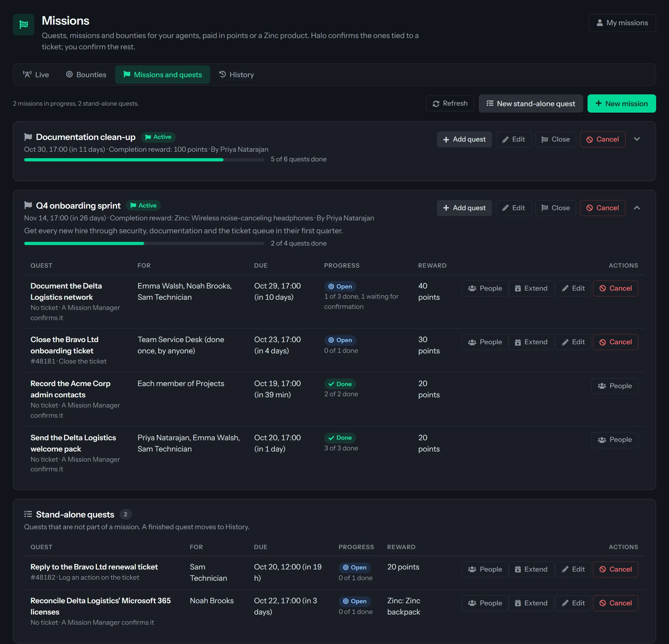Create a new stand-alone quest

(x=530, y=103)
